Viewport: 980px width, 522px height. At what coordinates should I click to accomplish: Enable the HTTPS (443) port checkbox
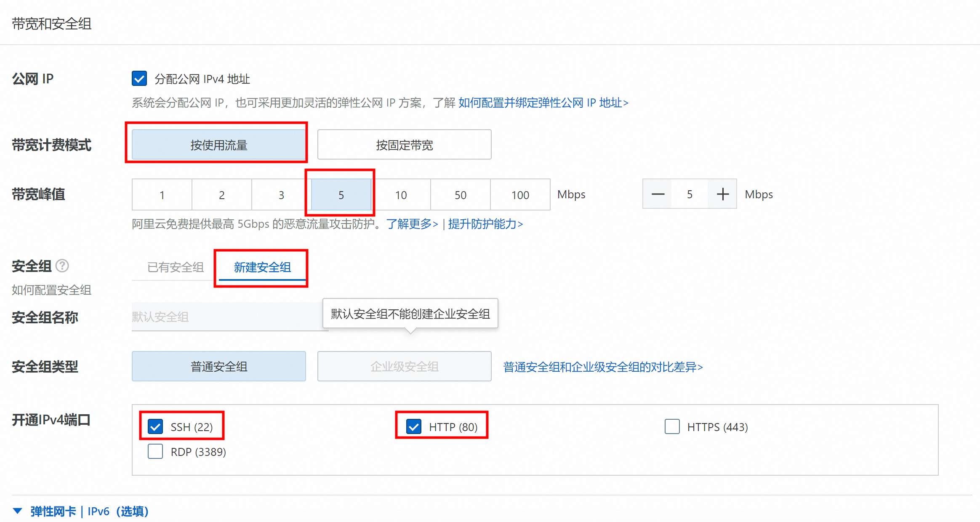[672, 426]
